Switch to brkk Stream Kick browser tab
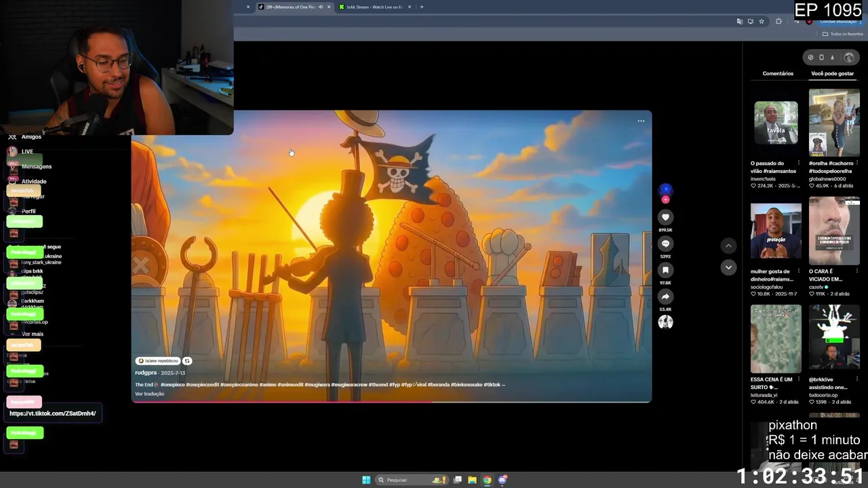Image resolution: width=868 pixels, height=488 pixels. [375, 7]
